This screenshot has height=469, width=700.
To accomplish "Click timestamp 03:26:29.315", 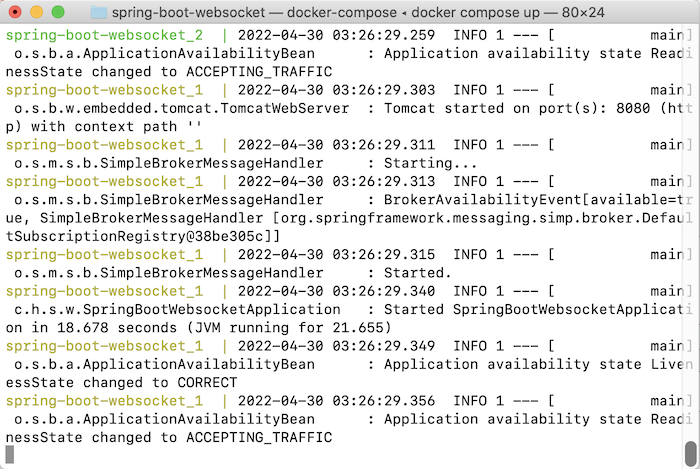I will pos(383,254).
